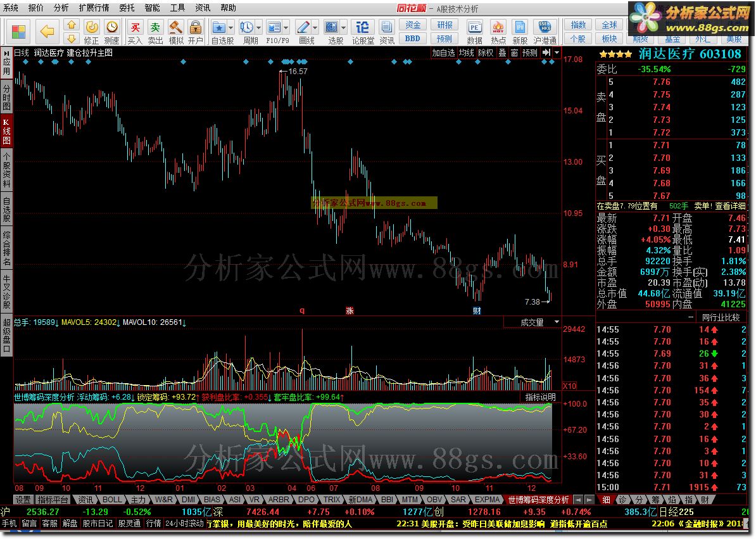The height and width of the screenshot is (539, 756).
Task: Click the 研报 research report button
Action: [444, 25]
